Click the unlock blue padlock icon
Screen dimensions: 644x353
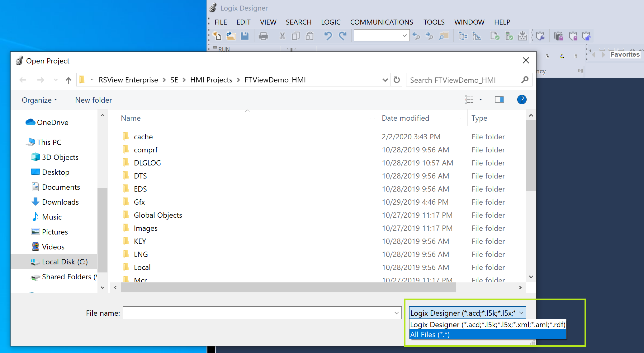(x=586, y=36)
